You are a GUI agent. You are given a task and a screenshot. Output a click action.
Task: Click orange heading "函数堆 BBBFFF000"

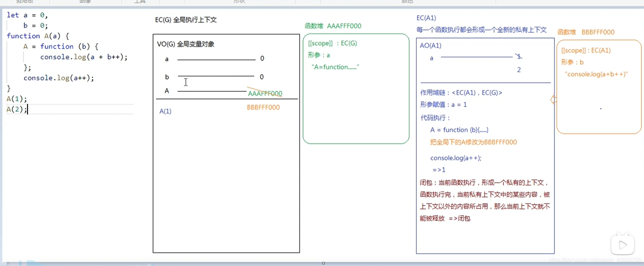586,32
